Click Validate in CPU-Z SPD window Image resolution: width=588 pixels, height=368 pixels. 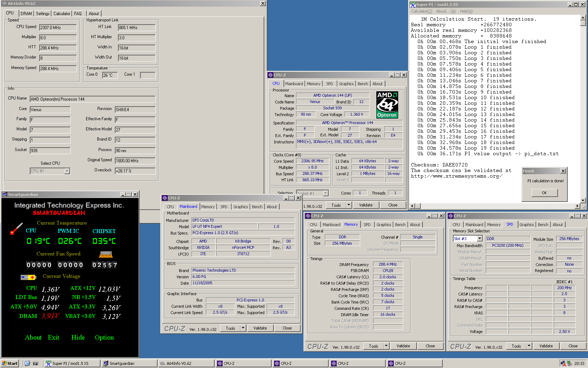[x=546, y=346]
